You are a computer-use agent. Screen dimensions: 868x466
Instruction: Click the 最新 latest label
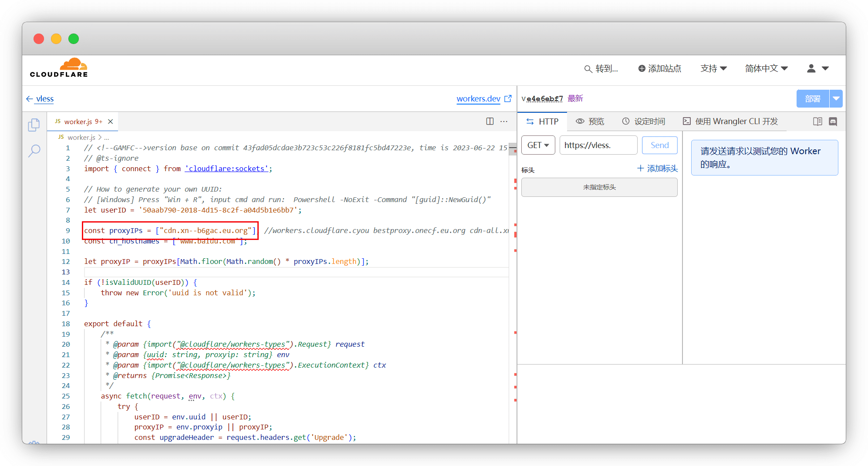(575, 98)
